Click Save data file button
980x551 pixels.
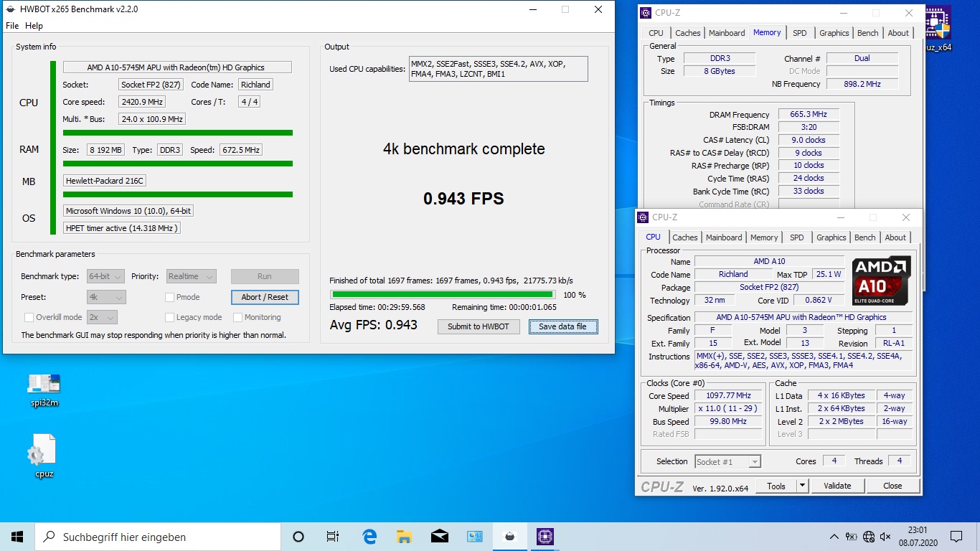pyautogui.click(x=563, y=326)
